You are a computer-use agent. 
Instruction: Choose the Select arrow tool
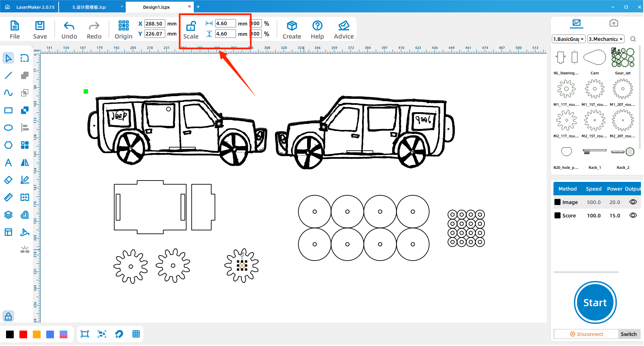[8, 58]
